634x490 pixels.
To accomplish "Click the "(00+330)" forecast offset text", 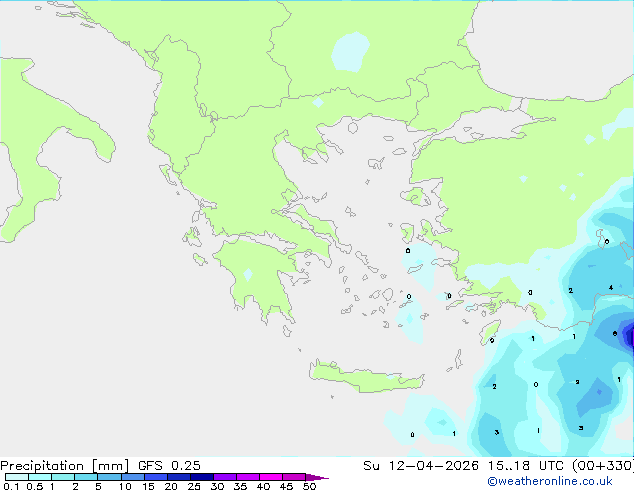I will [x=603, y=466].
